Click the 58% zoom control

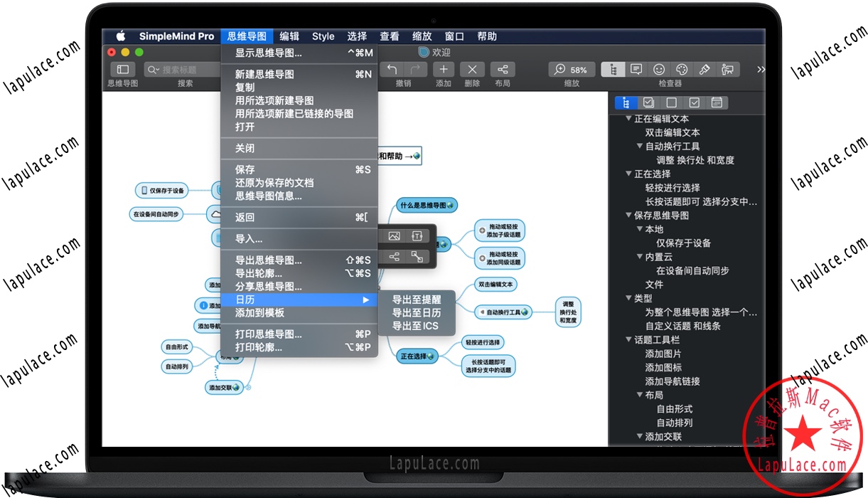click(x=572, y=69)
